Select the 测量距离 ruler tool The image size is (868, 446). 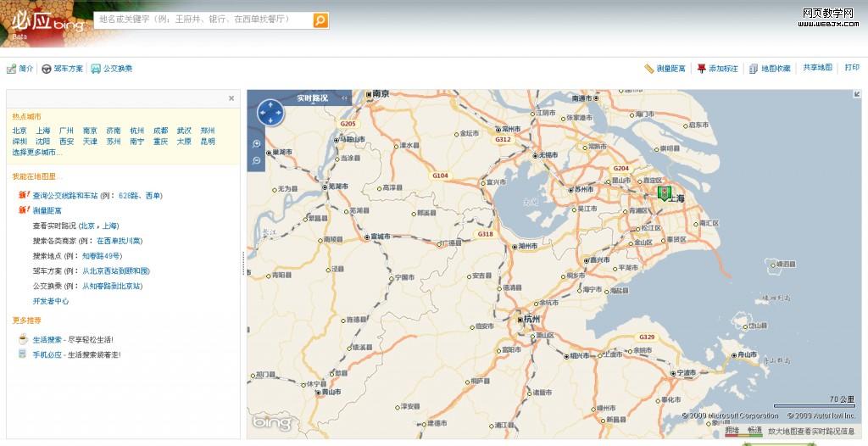coord(665,69)
